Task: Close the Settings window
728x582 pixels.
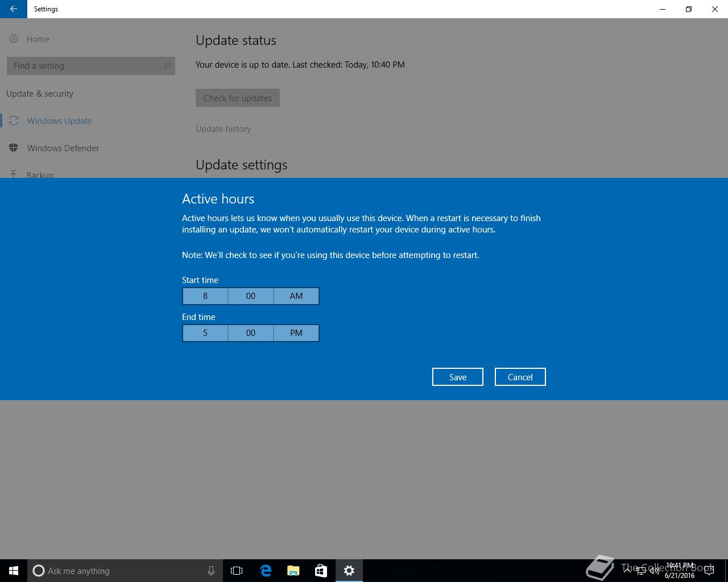Action: point(715,9)
